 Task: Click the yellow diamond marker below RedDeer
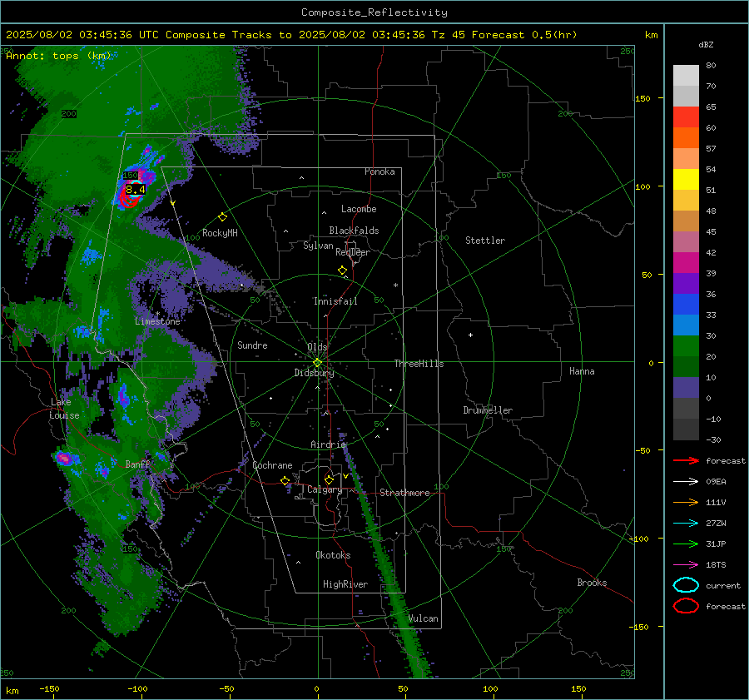(x=342, y=271)
